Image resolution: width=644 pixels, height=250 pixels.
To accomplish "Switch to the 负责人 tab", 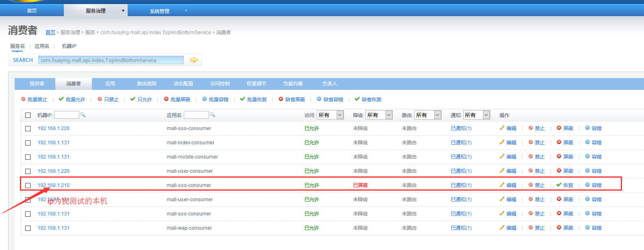I will [330, 84].
